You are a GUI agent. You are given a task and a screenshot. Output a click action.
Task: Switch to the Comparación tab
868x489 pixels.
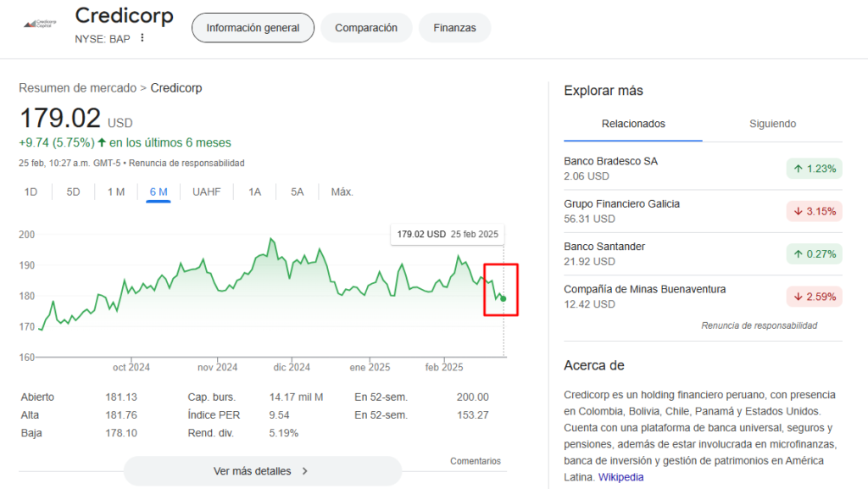[366, 28]
